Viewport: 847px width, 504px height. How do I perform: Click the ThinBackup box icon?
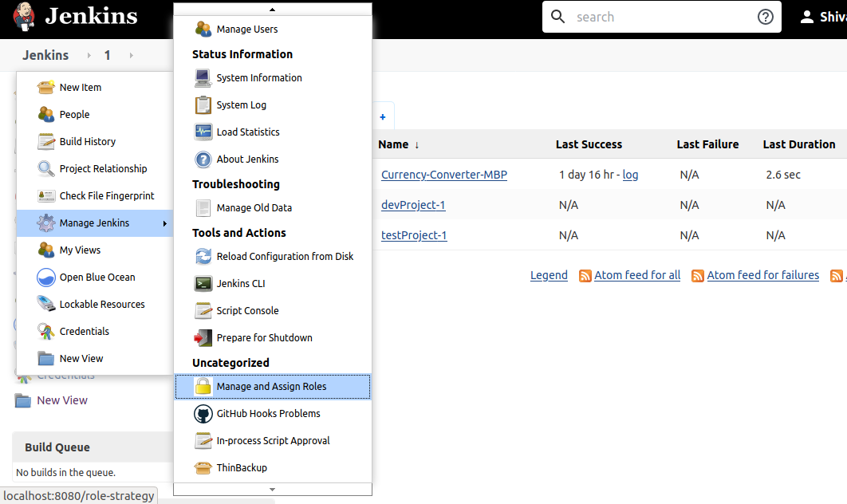pos(203,468)
